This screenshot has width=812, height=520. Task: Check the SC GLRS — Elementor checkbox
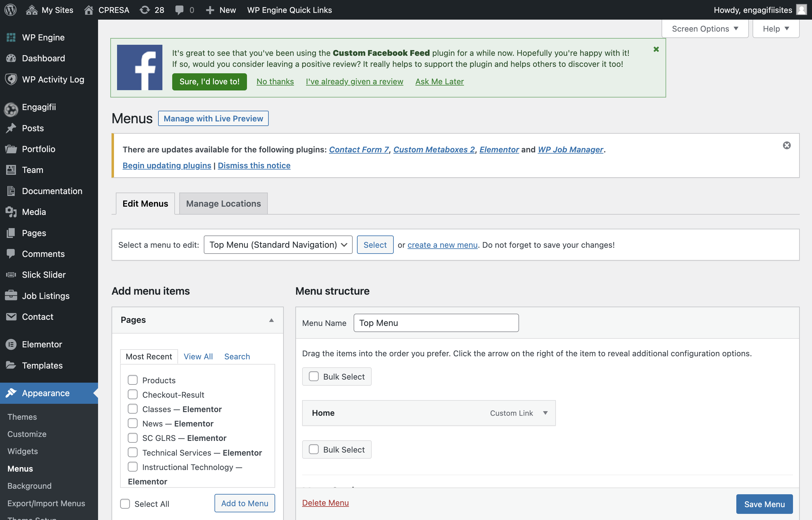tap(133, 438)
